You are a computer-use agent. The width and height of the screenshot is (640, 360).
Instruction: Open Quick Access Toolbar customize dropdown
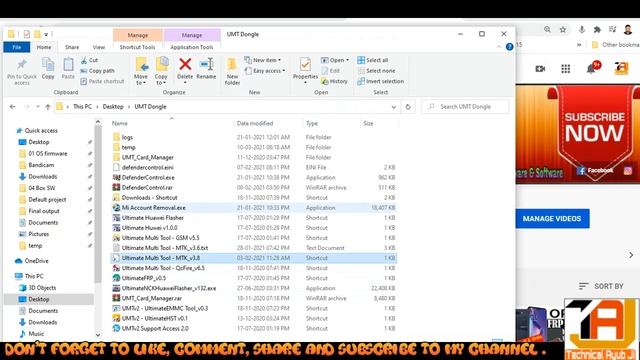point(46,34)
